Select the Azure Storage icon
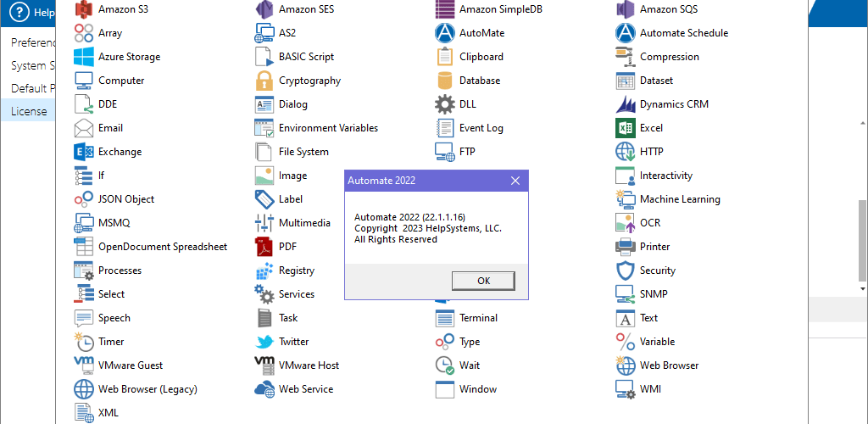 84,57
